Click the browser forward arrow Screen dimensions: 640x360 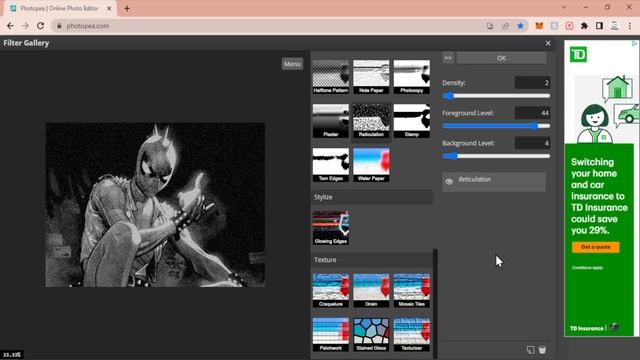pyautogui.click(x=25, y=26)
